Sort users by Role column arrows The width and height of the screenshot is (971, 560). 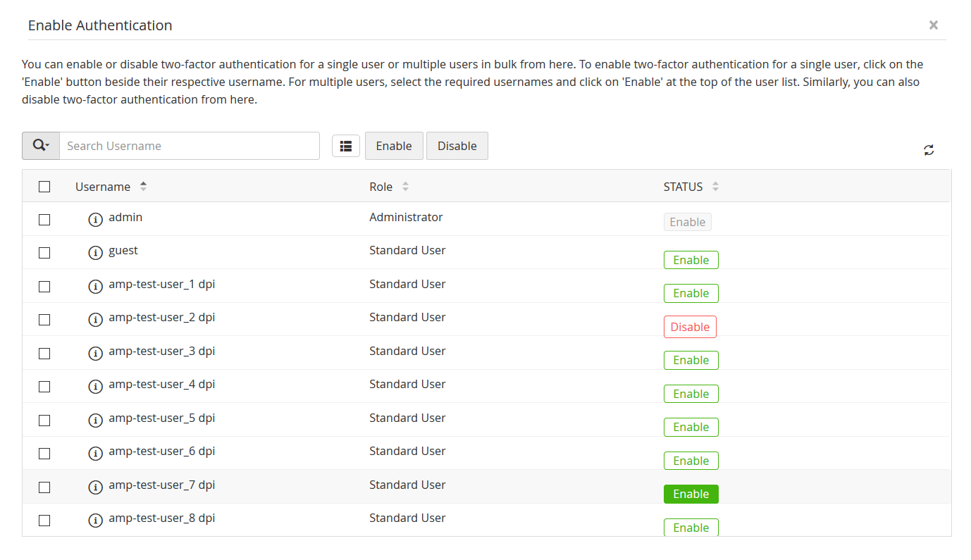point(405,187)
